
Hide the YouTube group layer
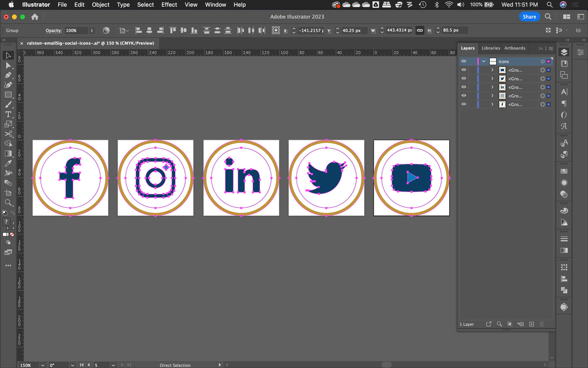click(464, 70)
